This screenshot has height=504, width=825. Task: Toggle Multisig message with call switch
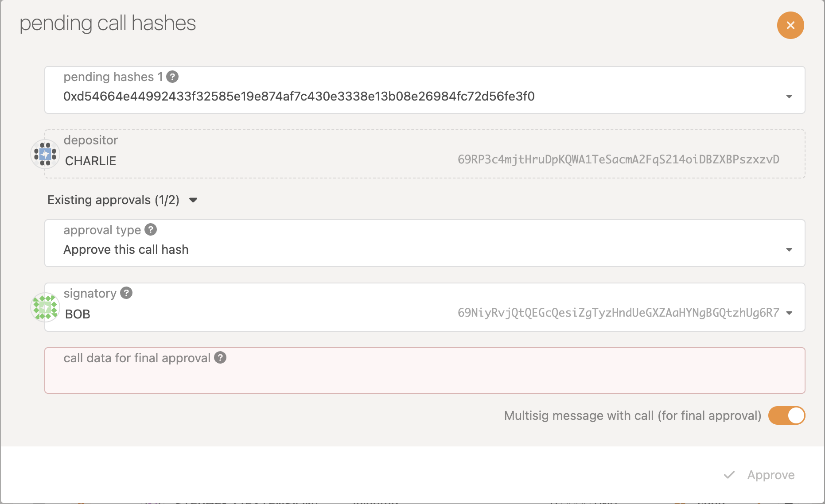pos(786,415)
